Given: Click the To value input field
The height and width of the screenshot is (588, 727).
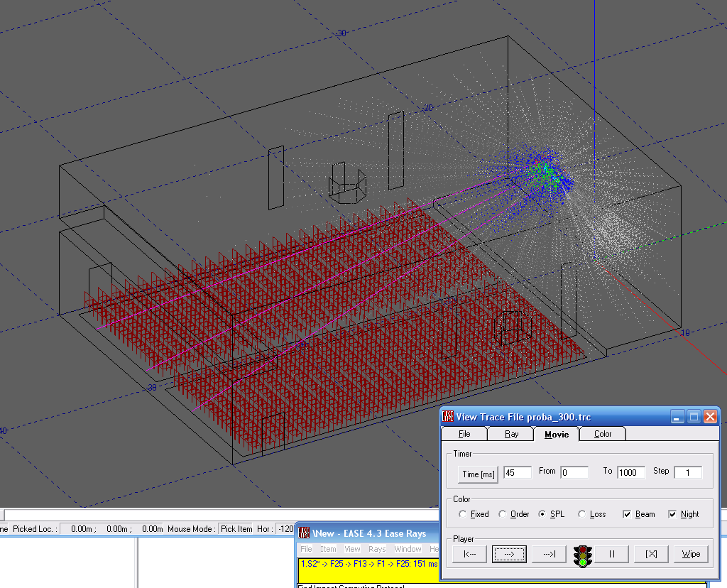Looking at the screenshot, I should 631,472.
